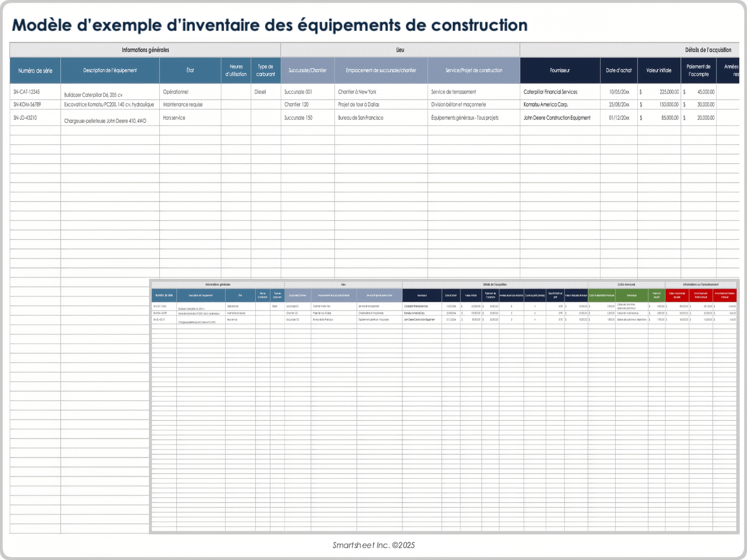Click 'Emplacement de succursale/chantier' header
Viewport: 747px width, 560px height.
(381, 70)
